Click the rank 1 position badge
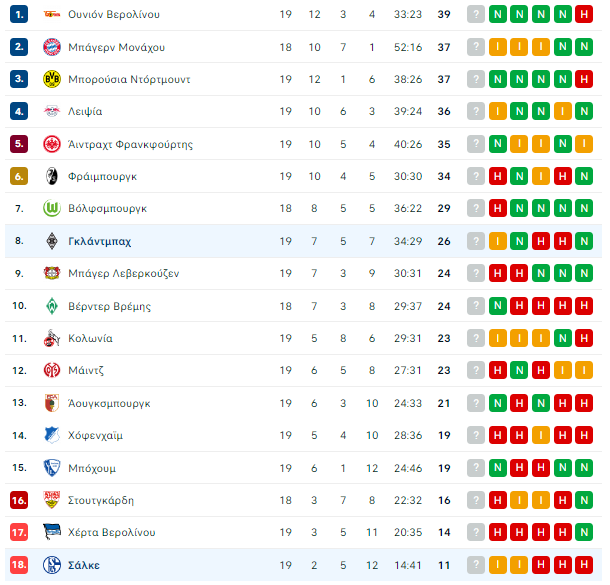Screen dimensions: 610x585 click(x=19, y=14)
